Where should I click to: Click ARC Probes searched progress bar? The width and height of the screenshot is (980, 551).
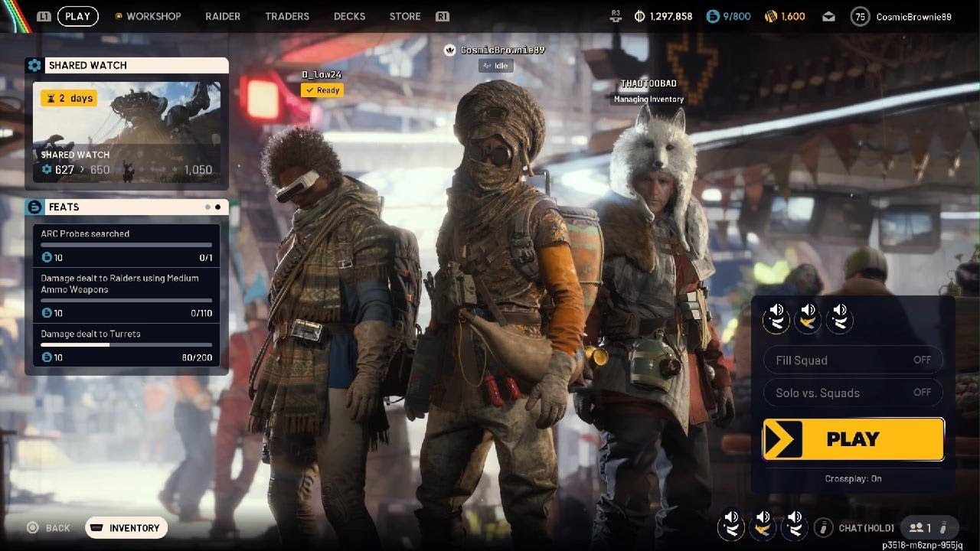tap(126, 245)
